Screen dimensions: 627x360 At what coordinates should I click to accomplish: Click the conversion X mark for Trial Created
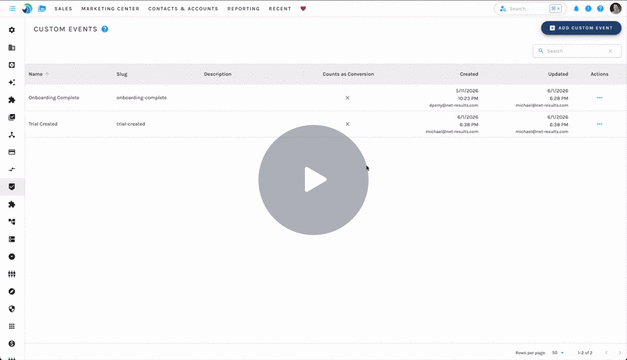point(347,124)
